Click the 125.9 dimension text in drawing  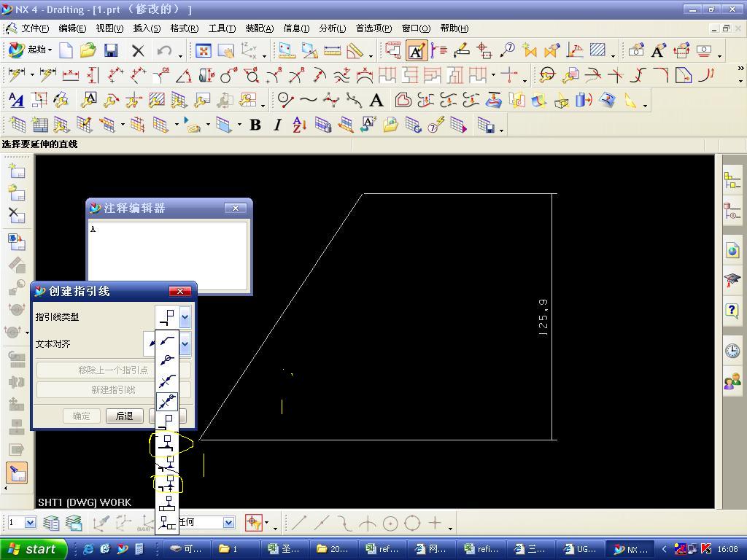point(543,318)
